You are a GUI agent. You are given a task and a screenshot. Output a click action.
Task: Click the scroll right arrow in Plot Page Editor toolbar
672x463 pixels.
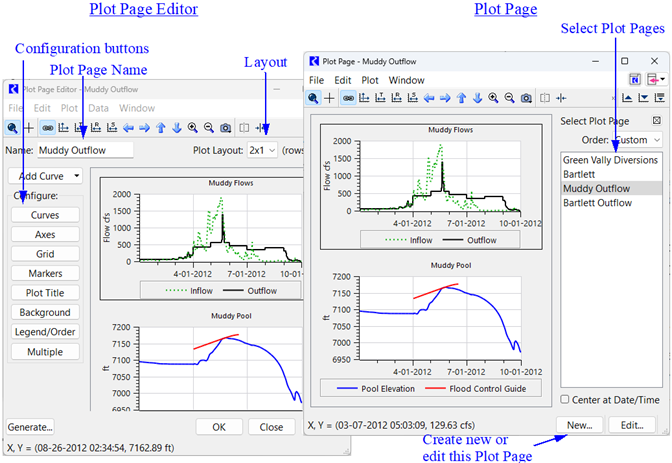144,128
